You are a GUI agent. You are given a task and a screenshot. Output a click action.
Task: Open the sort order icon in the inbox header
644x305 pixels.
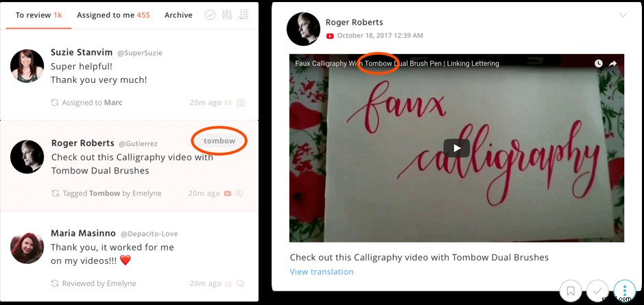(243, 15)
